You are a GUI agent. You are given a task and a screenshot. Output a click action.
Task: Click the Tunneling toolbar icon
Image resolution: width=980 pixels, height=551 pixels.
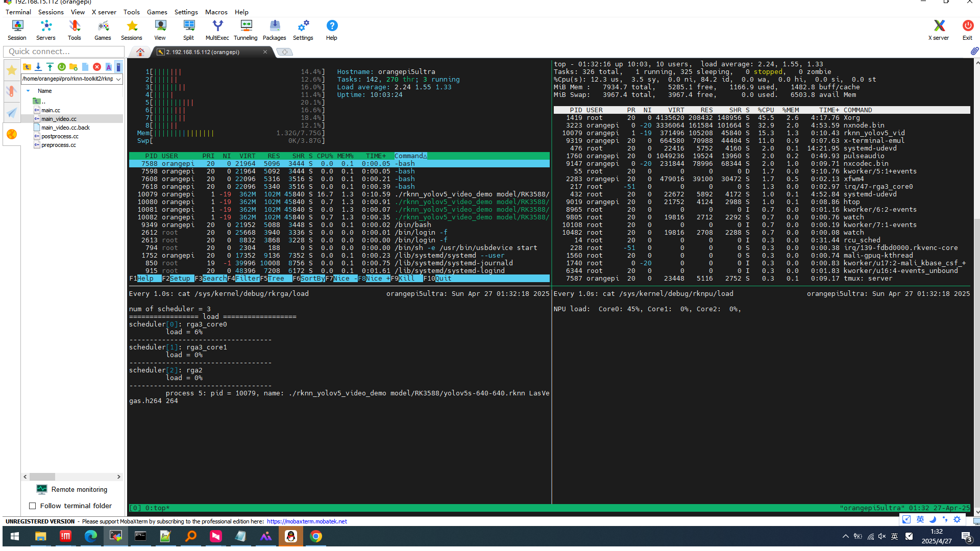[246, 30]
